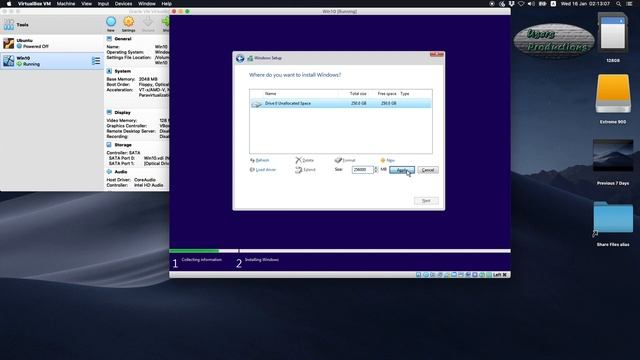Select the Drive 0 Unallocated Space row

click(340, 104)
